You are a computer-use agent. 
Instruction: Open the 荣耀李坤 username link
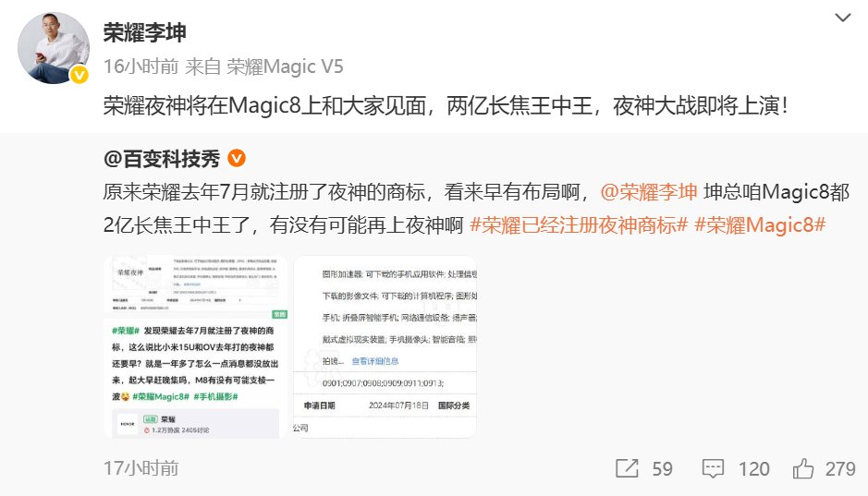tap(145, 32)
